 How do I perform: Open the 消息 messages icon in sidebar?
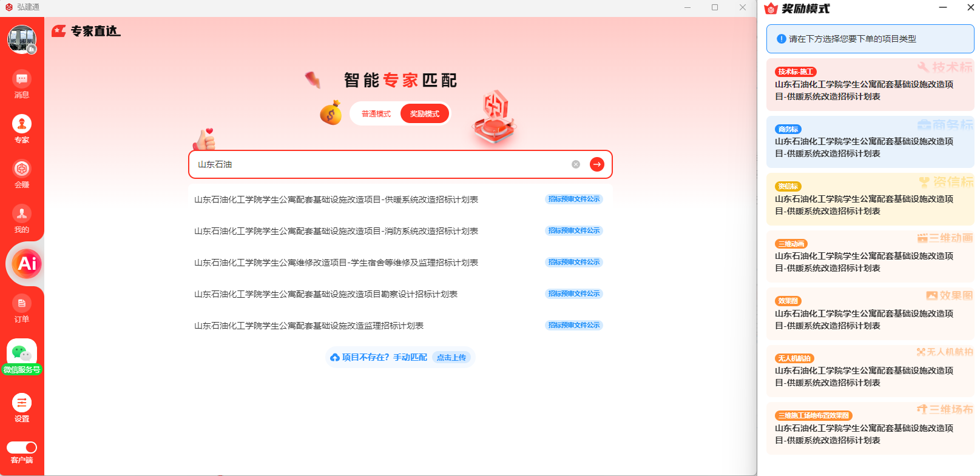click(22, 84)
